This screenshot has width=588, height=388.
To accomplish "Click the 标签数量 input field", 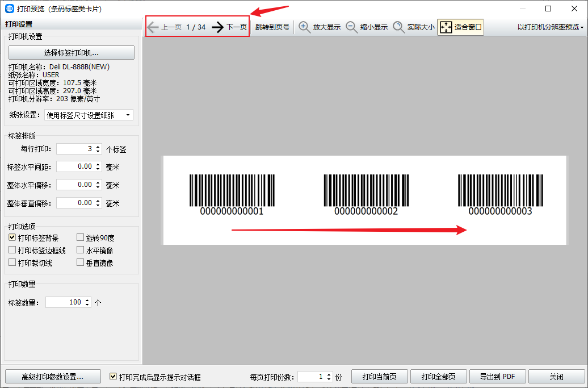I will tap(65, 302).
